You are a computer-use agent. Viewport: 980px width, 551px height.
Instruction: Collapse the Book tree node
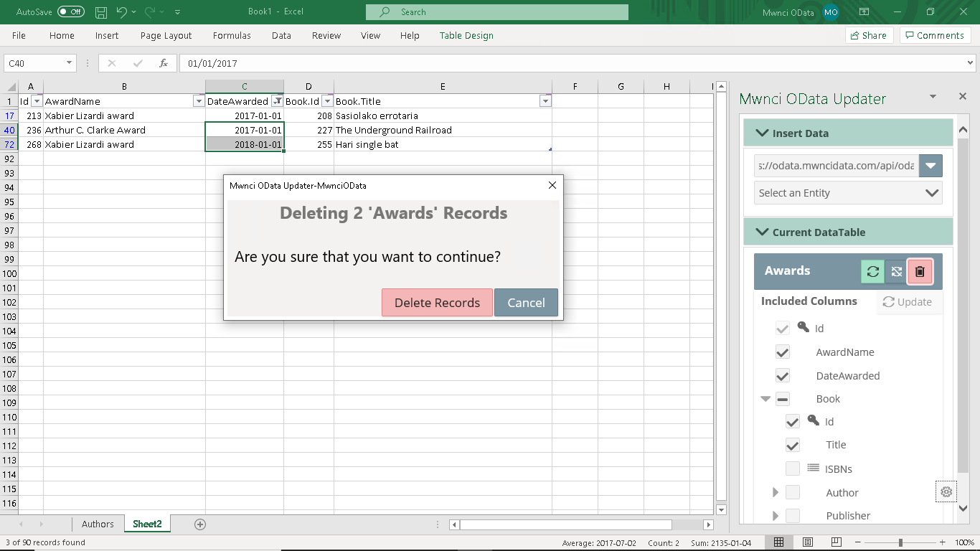tap(765, 399)
